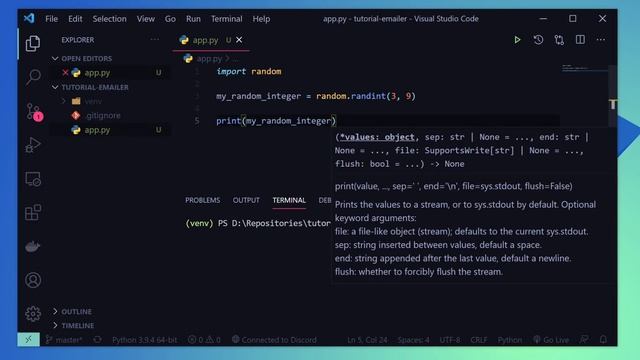Open the View menu
Image resolution: width=640 pixels, height=360 pixels.
point(146,19)
